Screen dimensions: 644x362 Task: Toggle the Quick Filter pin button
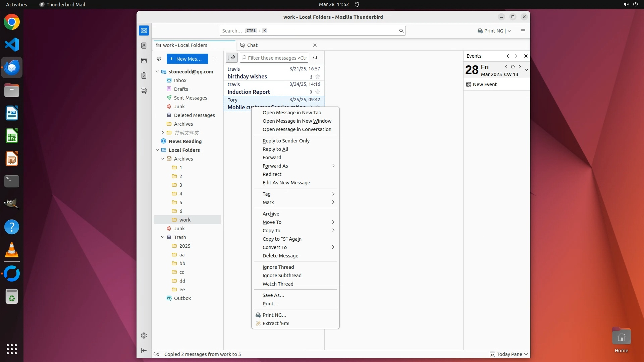coord(231,58)
